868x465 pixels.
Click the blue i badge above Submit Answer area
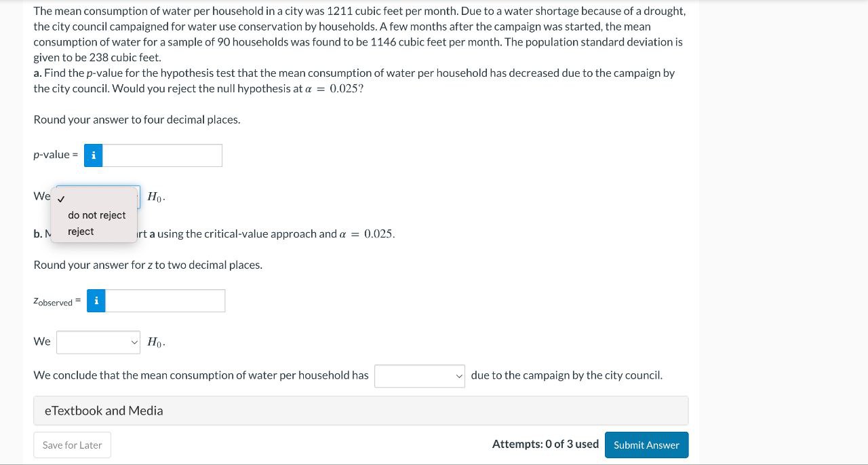(x=96, y=300)
